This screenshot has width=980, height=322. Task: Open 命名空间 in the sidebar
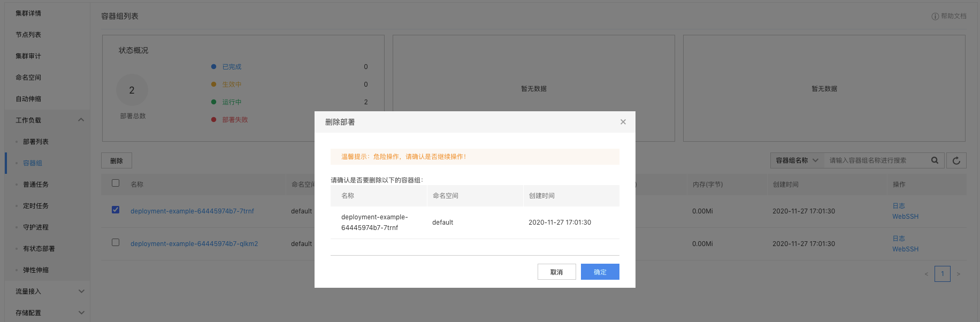tap(28, 78)
